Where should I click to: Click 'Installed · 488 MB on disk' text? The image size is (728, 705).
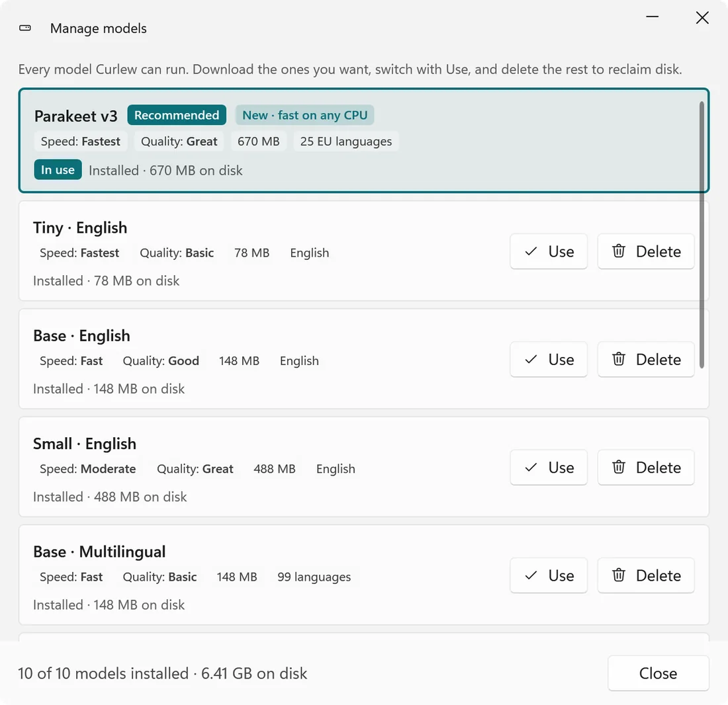pyautogui.click(x=110, y=497)
